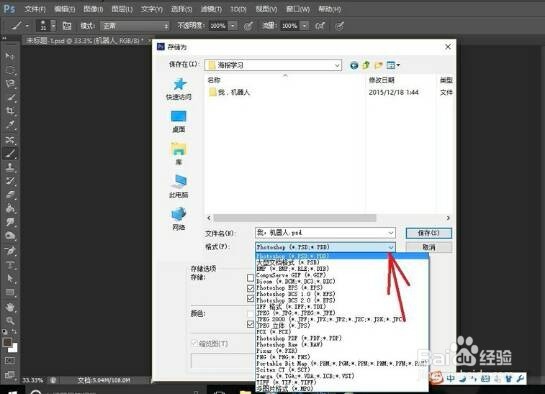Sort files by the 修改日期 column header
This screenshot has height=394, width=545.
coord(381,80)
